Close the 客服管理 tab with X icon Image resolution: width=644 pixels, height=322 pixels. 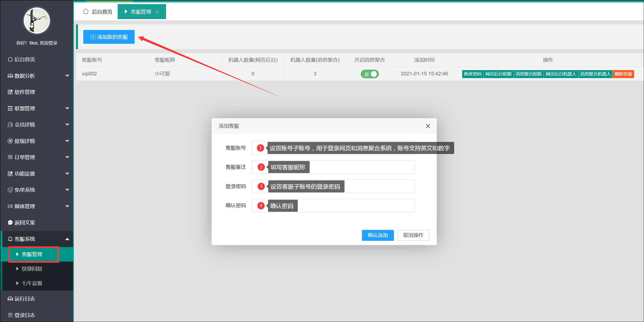(157, 12)
